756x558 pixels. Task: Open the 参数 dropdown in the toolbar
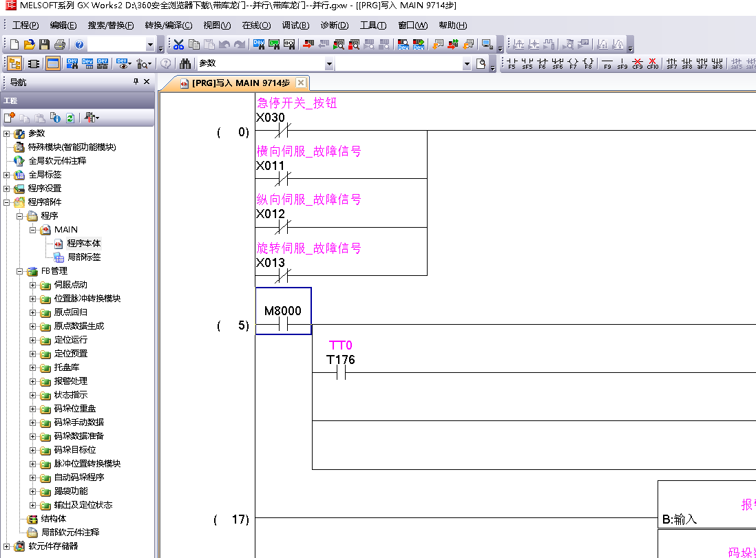(329, 64)
